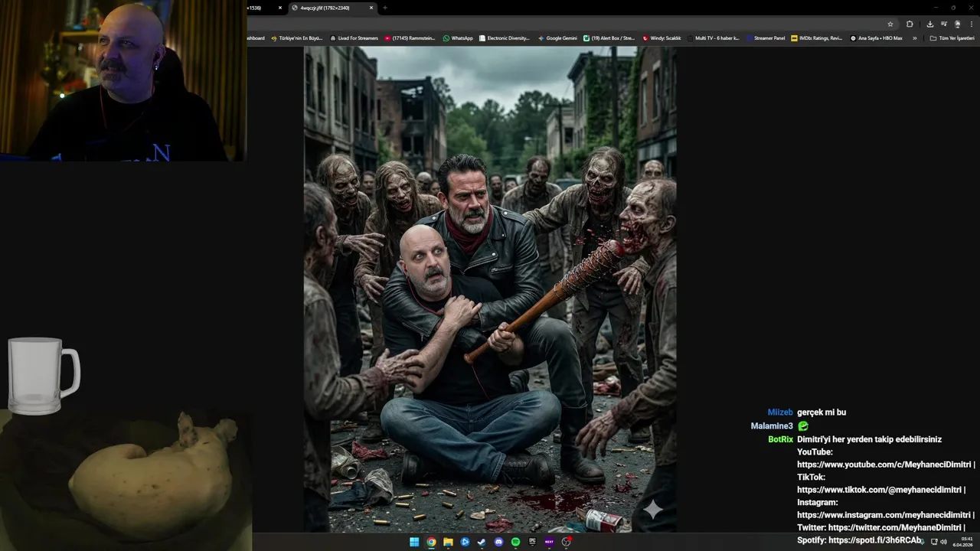Open the Ana Sayfa • HBO Max bookmark

pyautogui.click(x=877, y=37)
